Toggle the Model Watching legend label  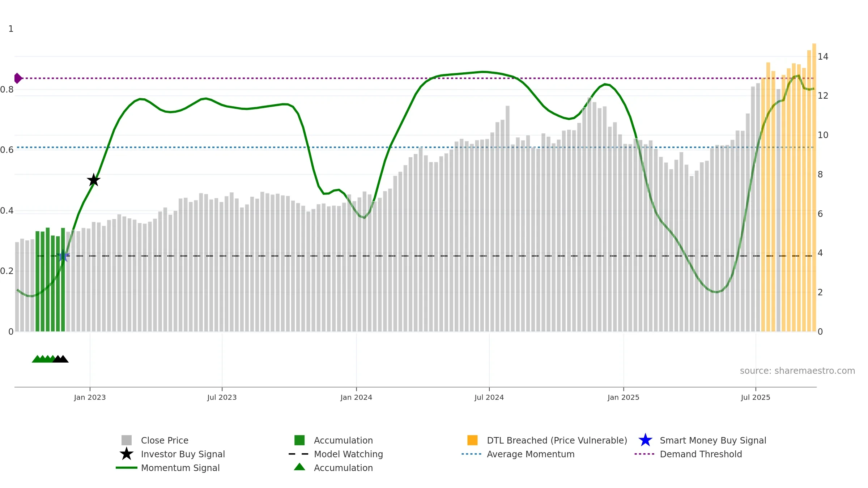click(x=348, y=454)
